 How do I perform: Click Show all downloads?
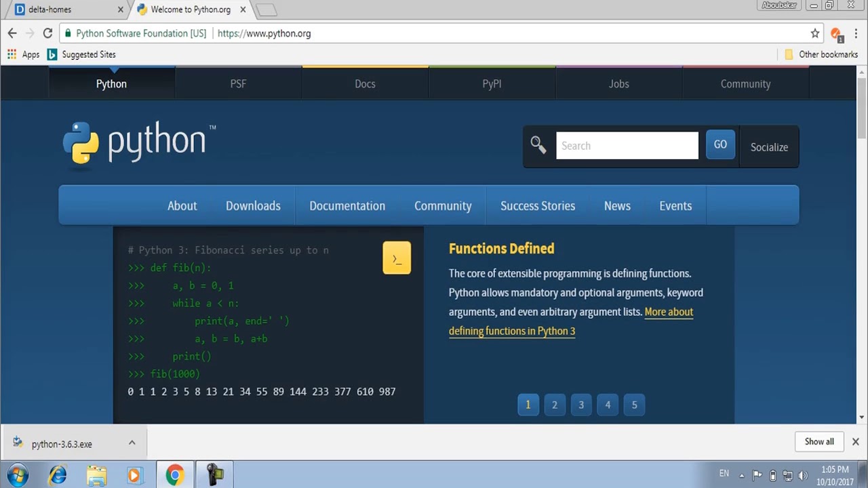[819, 441]
